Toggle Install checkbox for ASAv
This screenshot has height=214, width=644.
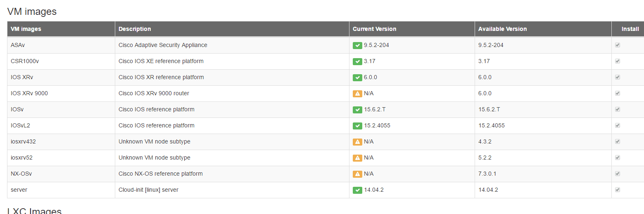coord(618,45)
